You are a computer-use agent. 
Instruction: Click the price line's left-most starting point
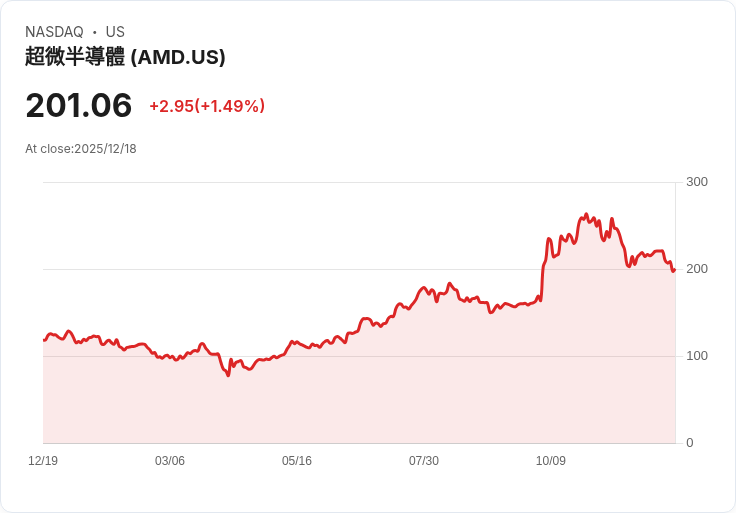(44, 341)
